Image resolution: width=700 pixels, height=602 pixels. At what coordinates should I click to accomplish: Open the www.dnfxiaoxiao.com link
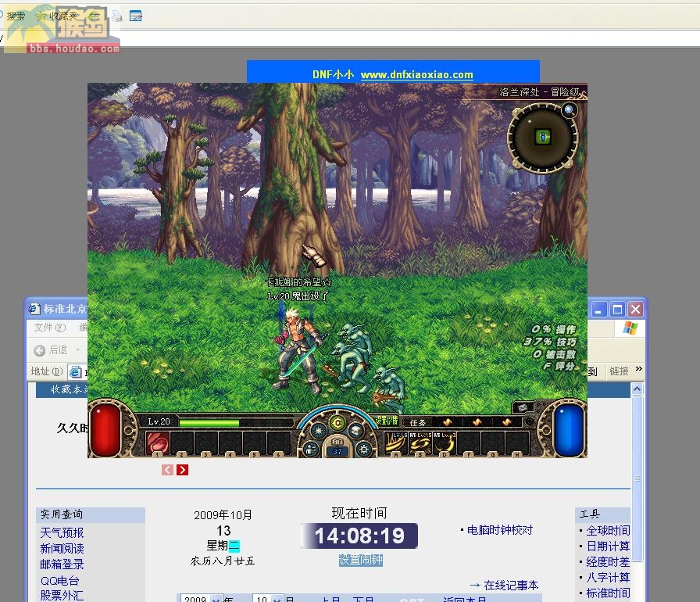click(416, 74)
